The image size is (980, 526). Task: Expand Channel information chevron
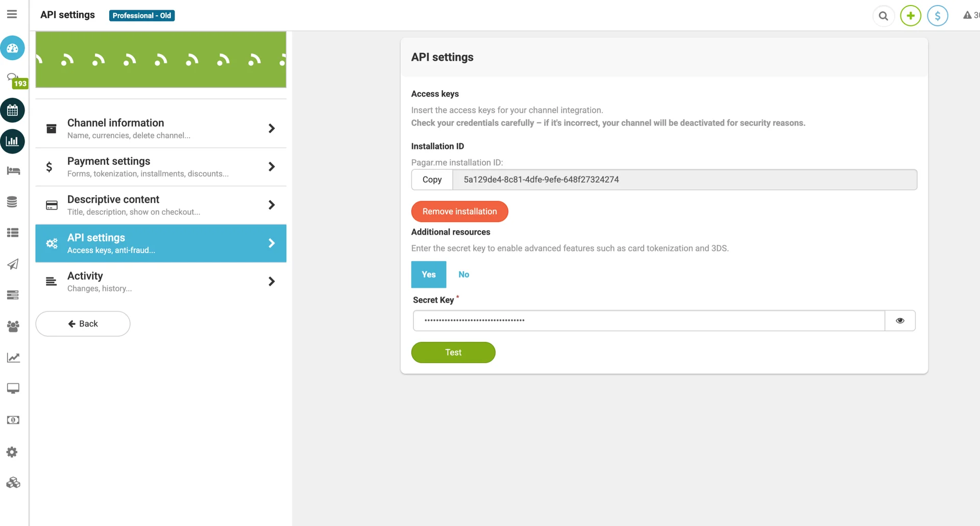[272, 129]
